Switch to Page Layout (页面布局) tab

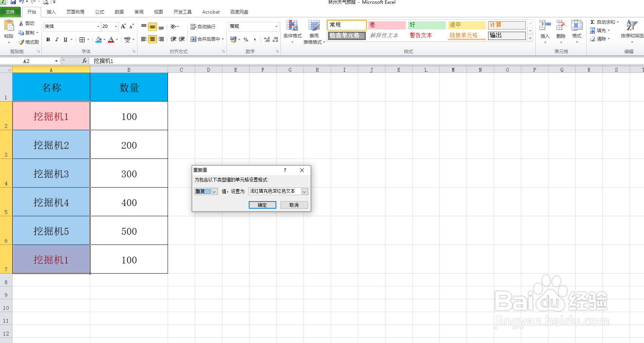point(75,12)
